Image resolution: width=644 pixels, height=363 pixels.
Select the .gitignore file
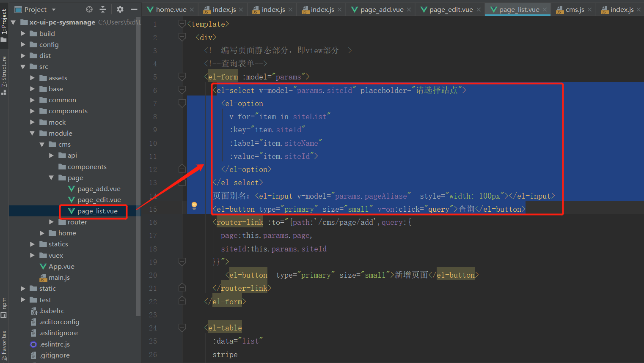click(54, 355)
